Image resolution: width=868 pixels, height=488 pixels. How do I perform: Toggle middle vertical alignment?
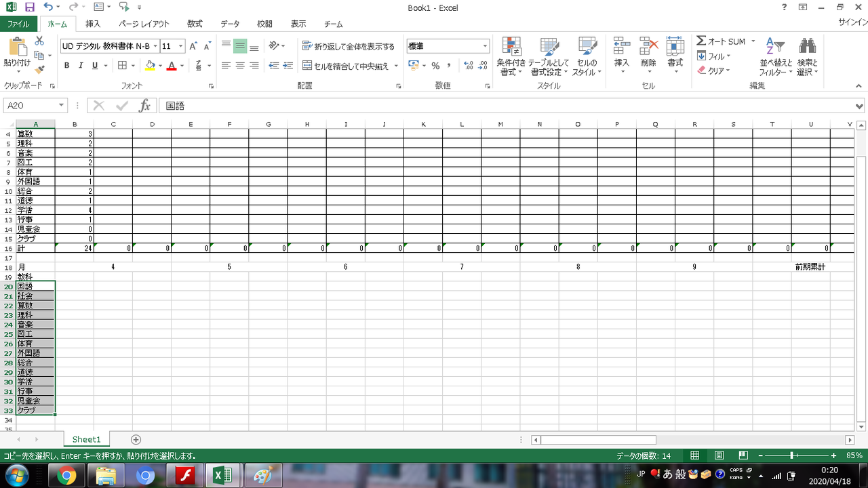coord(240,46)
